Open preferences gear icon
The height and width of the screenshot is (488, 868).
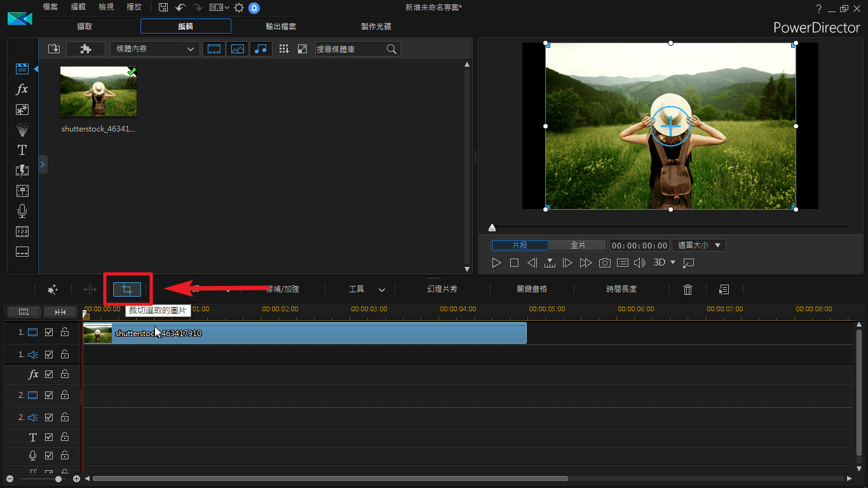pyautogui.click(x=239, y=8)
